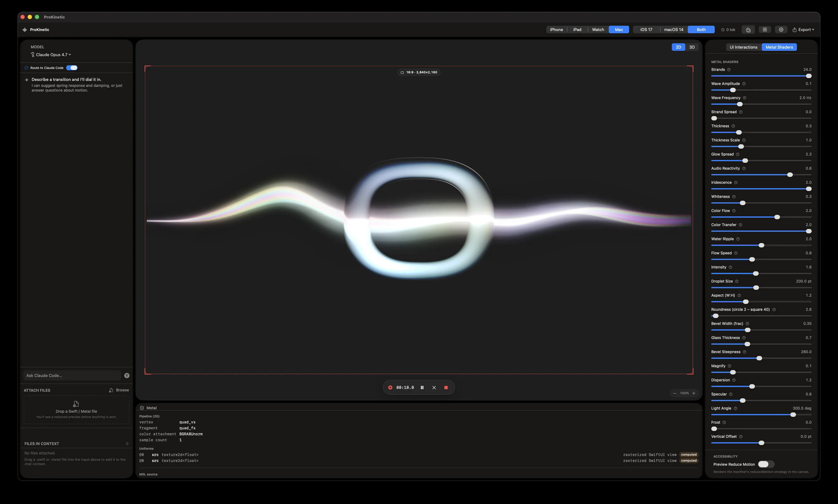Zoom in canvas with plus icon
This screenshot has width=838, height=504.
tap(694, 393)
